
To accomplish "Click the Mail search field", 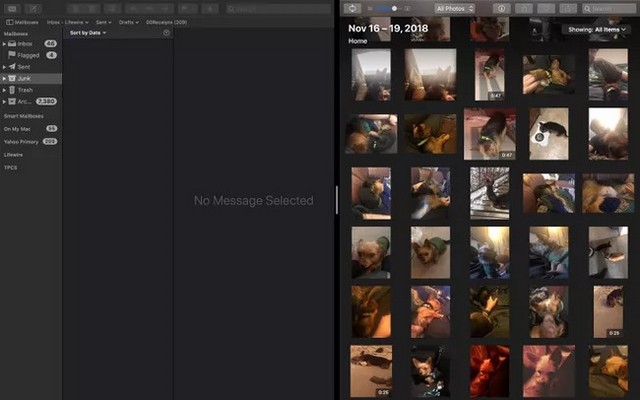I will (279, 8).
